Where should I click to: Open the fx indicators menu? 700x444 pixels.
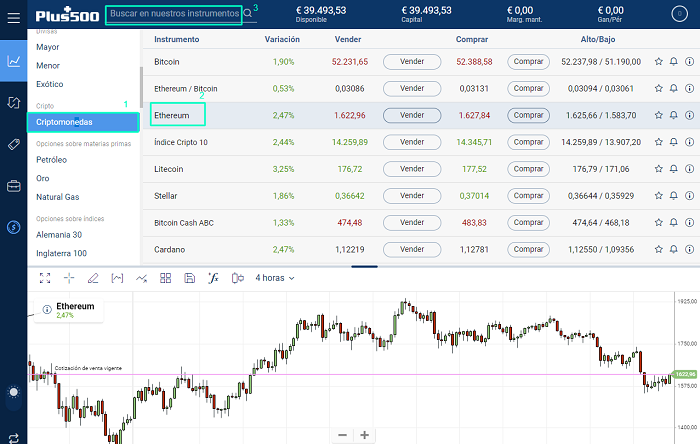(x=213, y=278)
